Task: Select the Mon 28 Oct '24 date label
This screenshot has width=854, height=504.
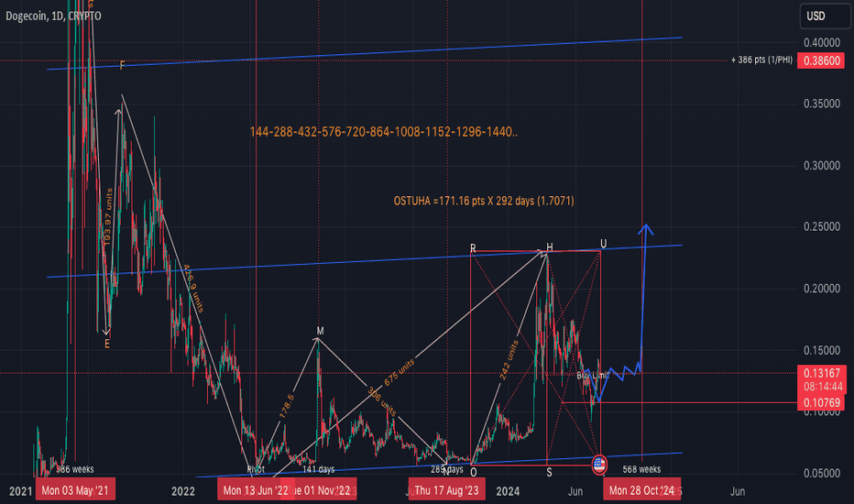Action: [641, 490]
